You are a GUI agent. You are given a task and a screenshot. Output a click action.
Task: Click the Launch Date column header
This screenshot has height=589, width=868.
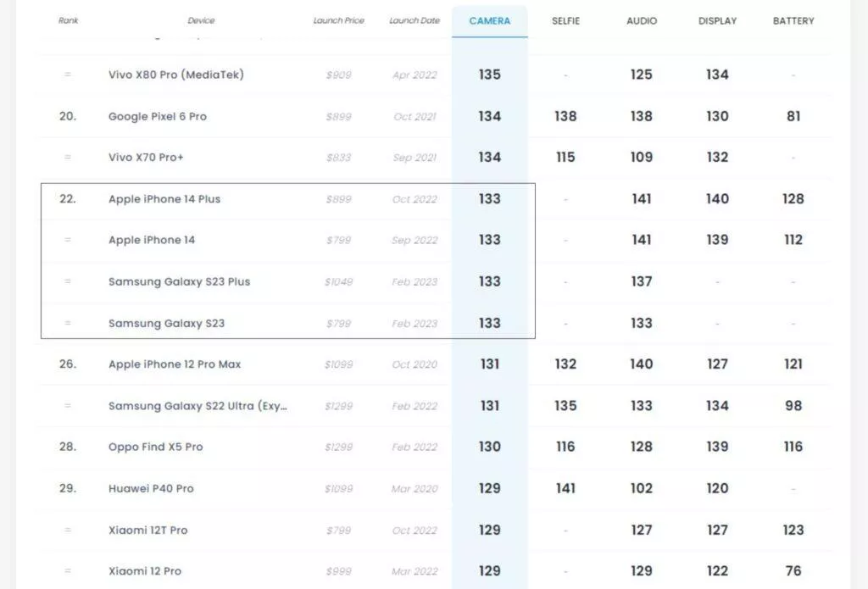coord(415,20)
